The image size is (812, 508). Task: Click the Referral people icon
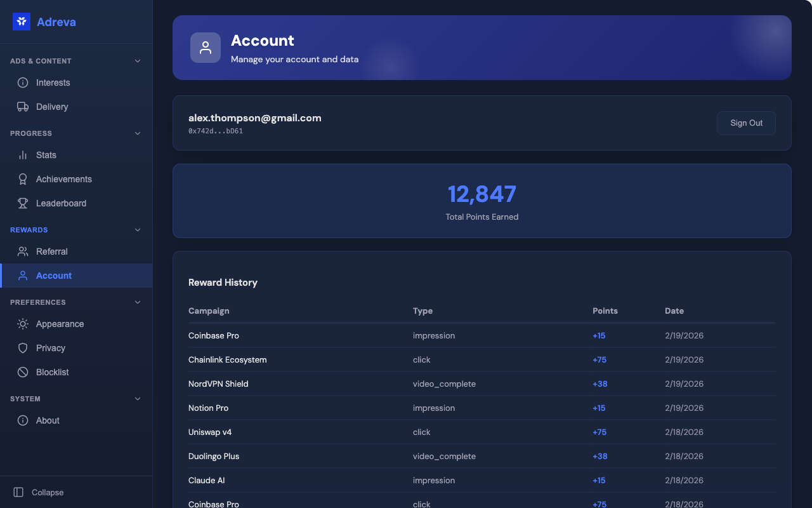click(x=23, y=251)
